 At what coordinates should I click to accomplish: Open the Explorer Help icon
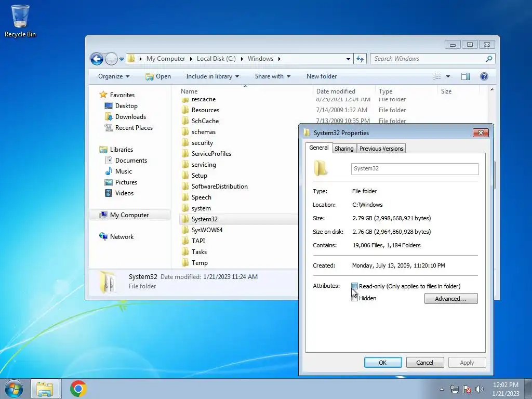(484, 76)
